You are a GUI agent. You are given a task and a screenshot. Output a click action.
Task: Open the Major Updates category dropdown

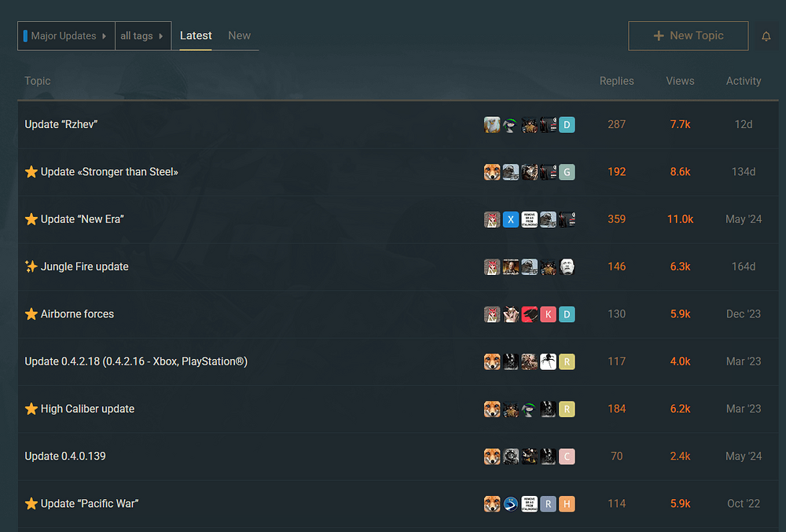pyautogui.click(x=66, y=36)
